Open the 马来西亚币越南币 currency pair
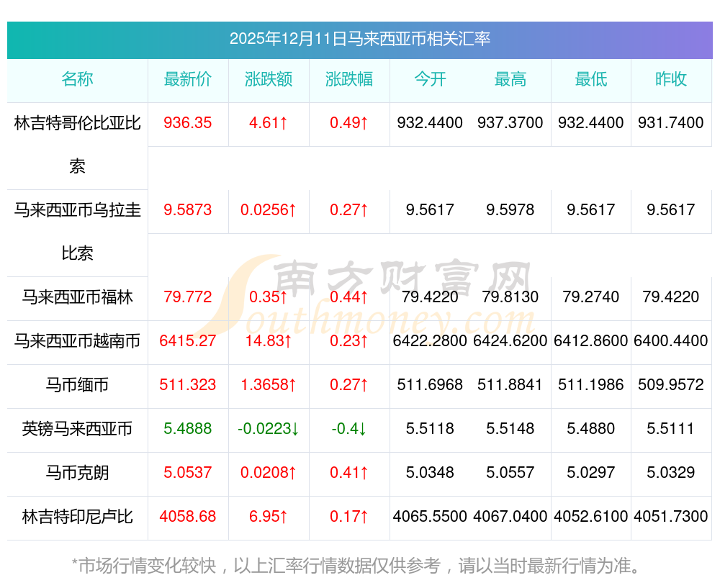Screen dimensions: 720x588 click(77, 341)
